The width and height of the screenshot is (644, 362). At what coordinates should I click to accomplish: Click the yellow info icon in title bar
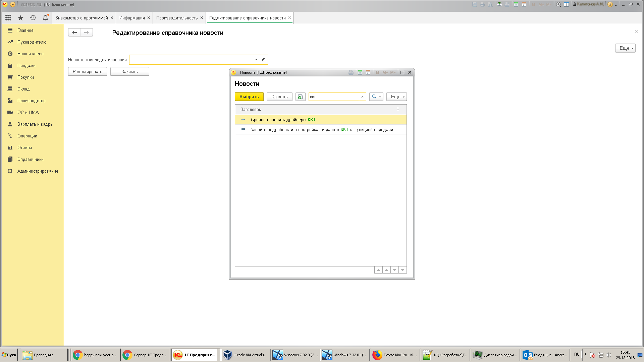click(610, 4)
